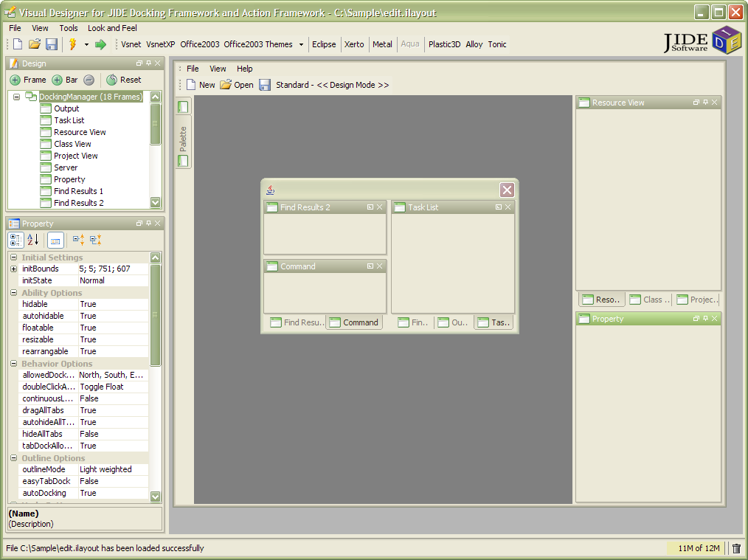Close the right-side Property panel in design area
This screenshot has height=560, width=748.
pyautogui.click(x=715, y=319)
